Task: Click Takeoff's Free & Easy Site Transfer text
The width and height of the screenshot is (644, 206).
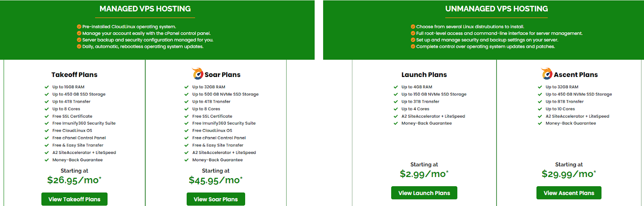Action: (x=78, y=145)
